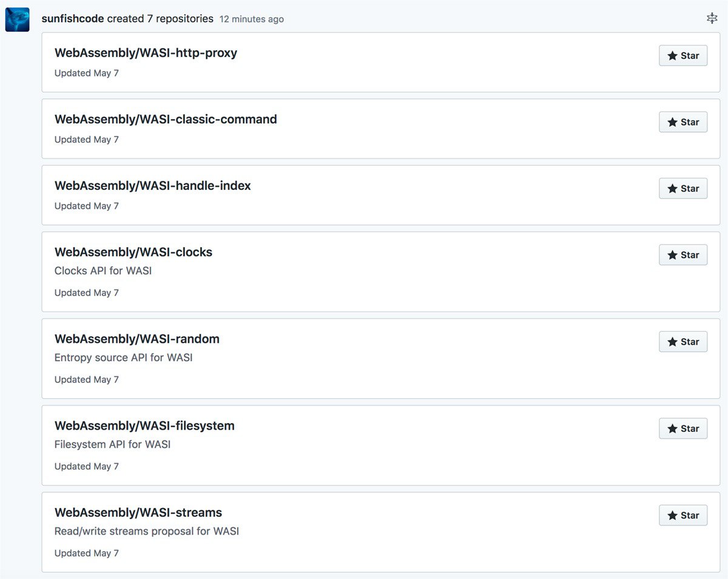This screenshot has width=728, height=579.
Task: Open WebAssembly/WASI-clocks repository
Action: [x=133, y=252]
